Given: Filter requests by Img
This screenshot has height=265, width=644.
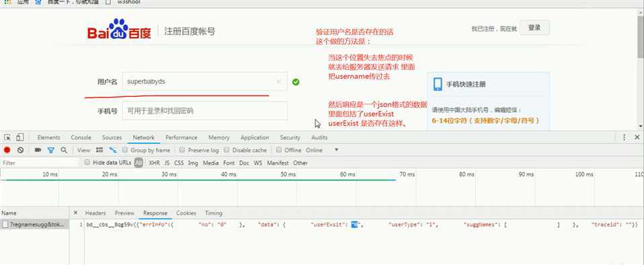Looking at the screenshot, I should point(193,163).
